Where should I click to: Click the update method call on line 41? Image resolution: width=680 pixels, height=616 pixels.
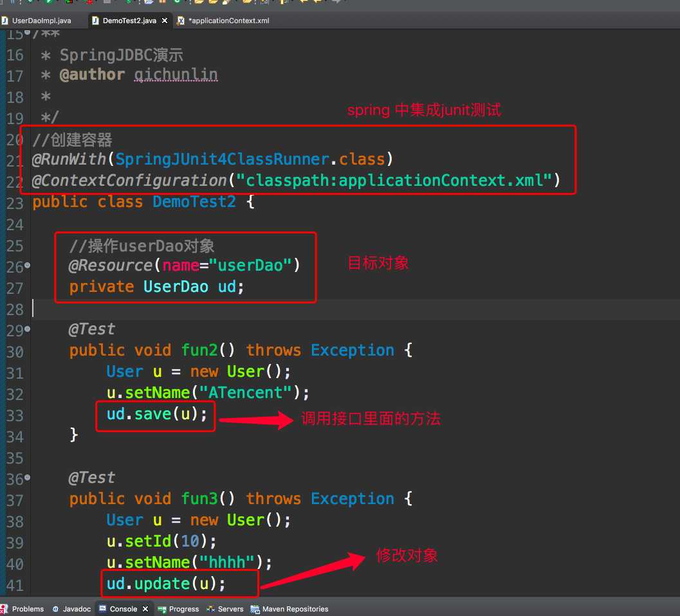pyautogui.click(x=161, y=583)
